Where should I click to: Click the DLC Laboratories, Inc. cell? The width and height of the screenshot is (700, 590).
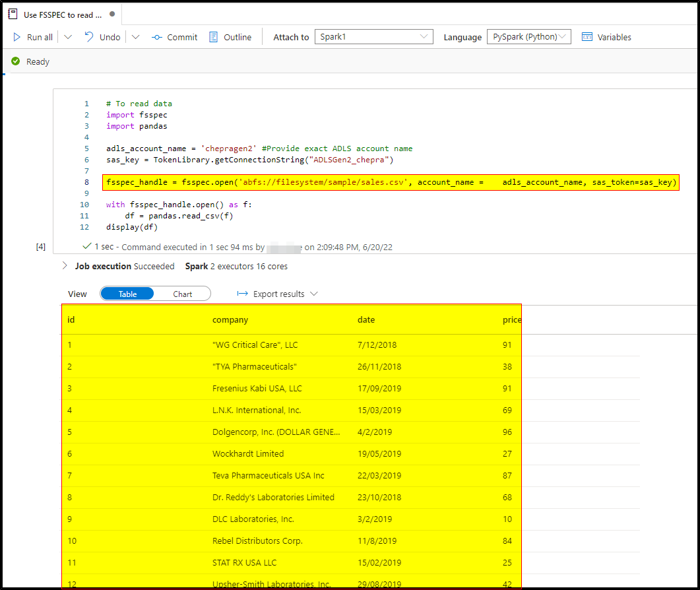(x=253, y=519)
